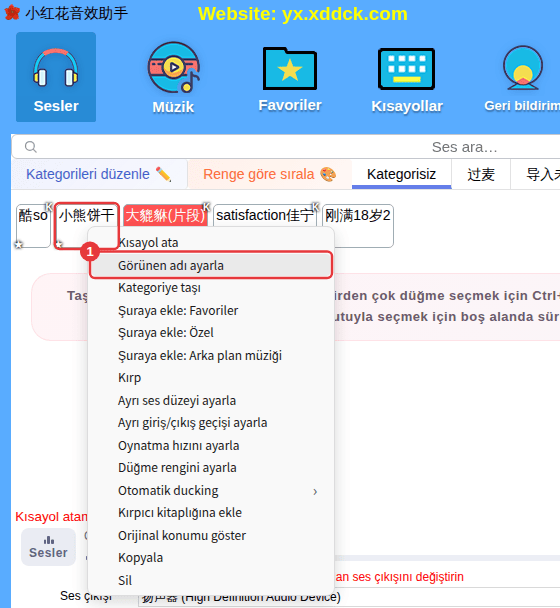Choose Sil to delete the sound

click(211, 580)
